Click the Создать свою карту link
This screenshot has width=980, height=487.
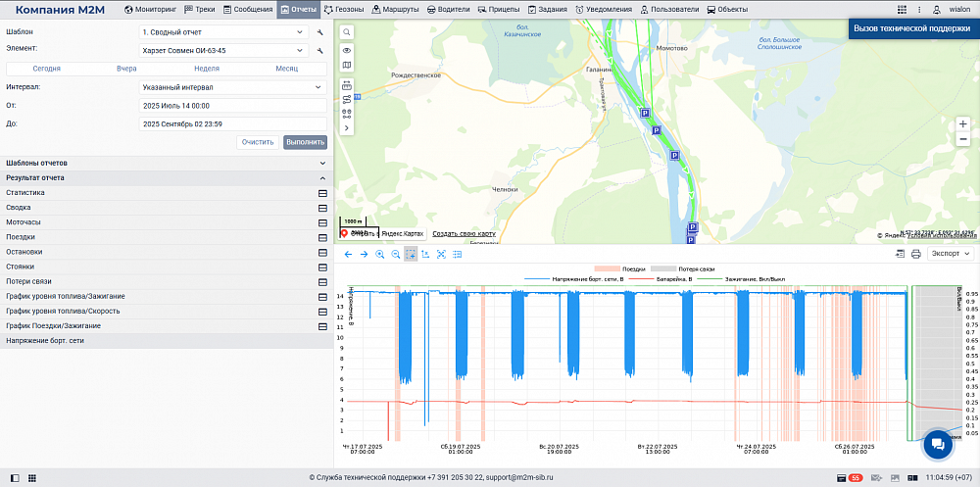pyautogui.click(x=464, y=234)
